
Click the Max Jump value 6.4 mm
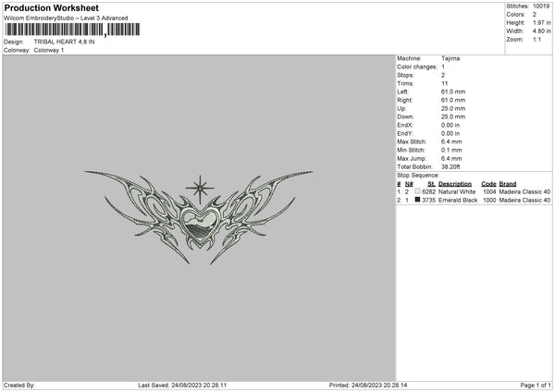coord(451,158)
